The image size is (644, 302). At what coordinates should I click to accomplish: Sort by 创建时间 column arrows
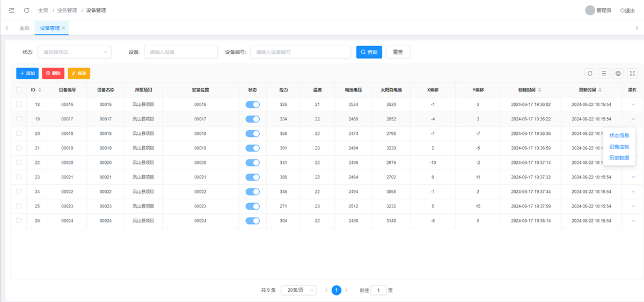coord(539,90)
